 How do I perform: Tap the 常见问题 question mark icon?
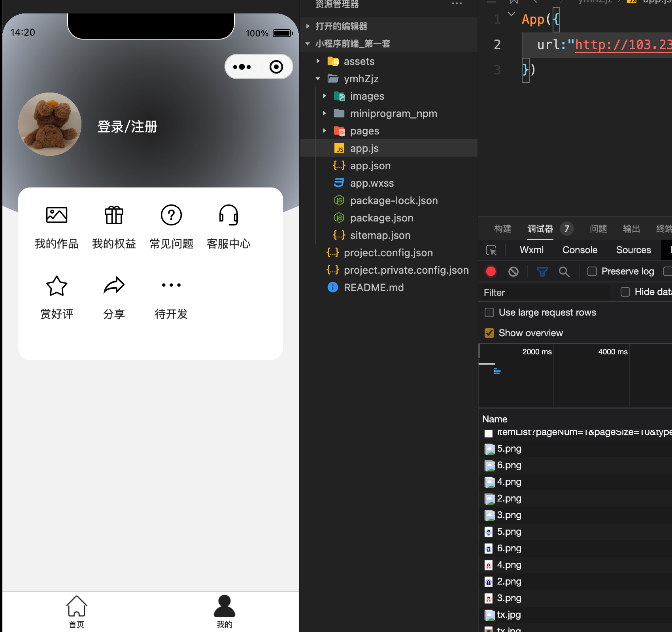tap(171, 215)
